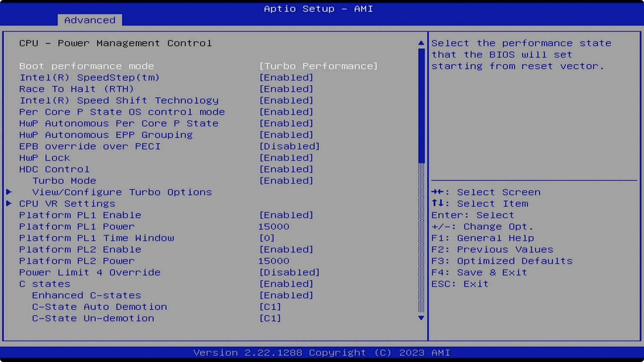Open C-State Un-demotion value selector

pyautogui.click(x=270, y=318)
